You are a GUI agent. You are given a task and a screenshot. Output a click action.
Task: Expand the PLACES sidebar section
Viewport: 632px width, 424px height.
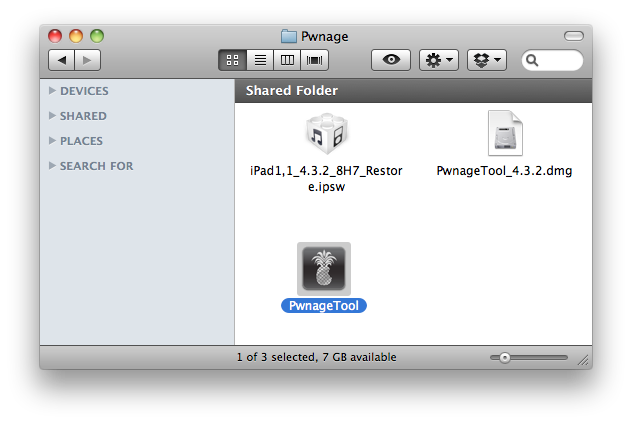(x=52, y=141)
